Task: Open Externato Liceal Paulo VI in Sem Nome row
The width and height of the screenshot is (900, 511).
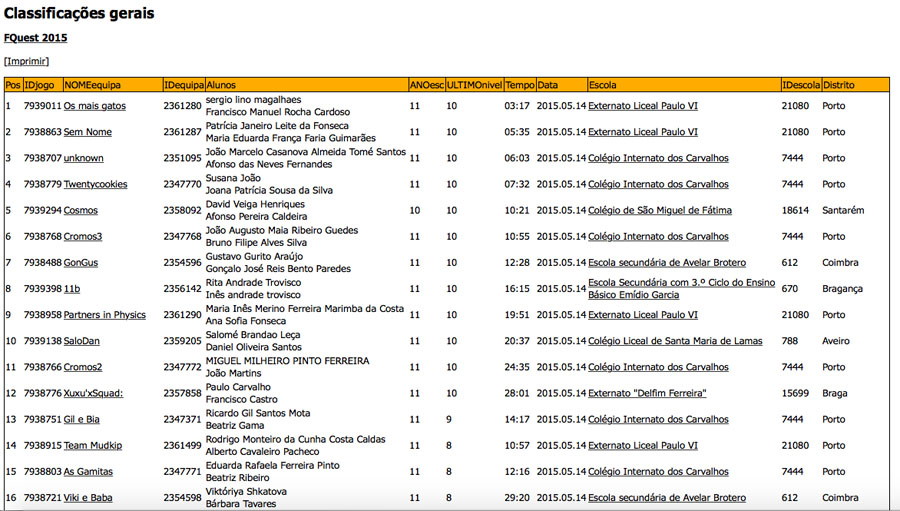Action: pyautogui.click(x=643, y=132)
